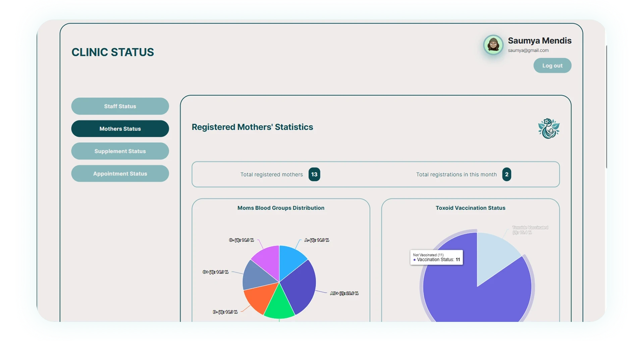
Task: Open the Staff Status section
Action: point(120,106)
